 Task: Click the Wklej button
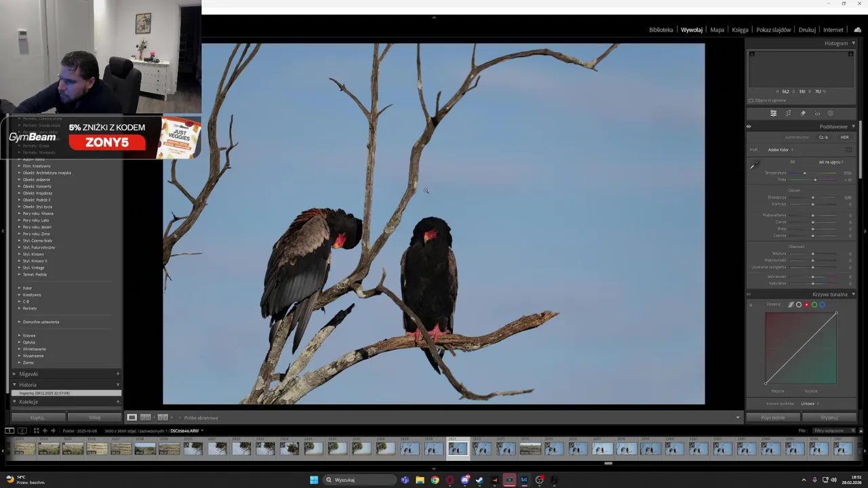coord(94,418)
